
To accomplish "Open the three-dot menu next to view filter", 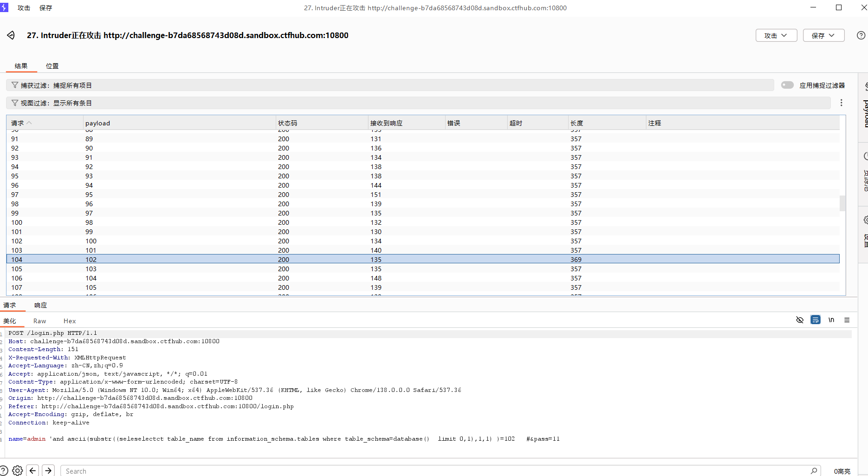I will tap(841, 103).
